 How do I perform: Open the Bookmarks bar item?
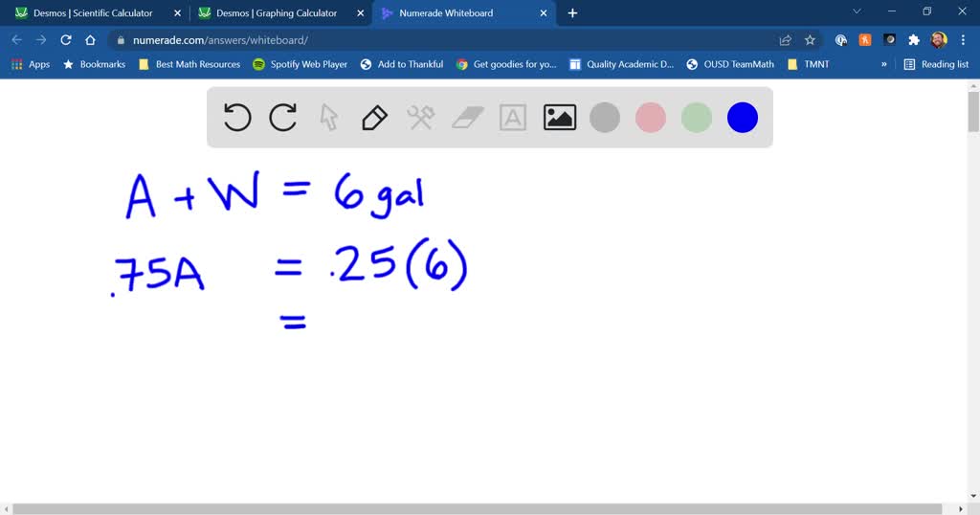coord(95,64)
